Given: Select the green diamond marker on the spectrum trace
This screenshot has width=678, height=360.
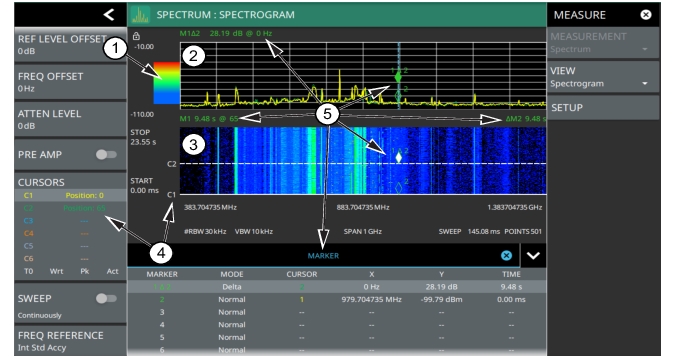Looking at the screenshot, I should 398,77.
